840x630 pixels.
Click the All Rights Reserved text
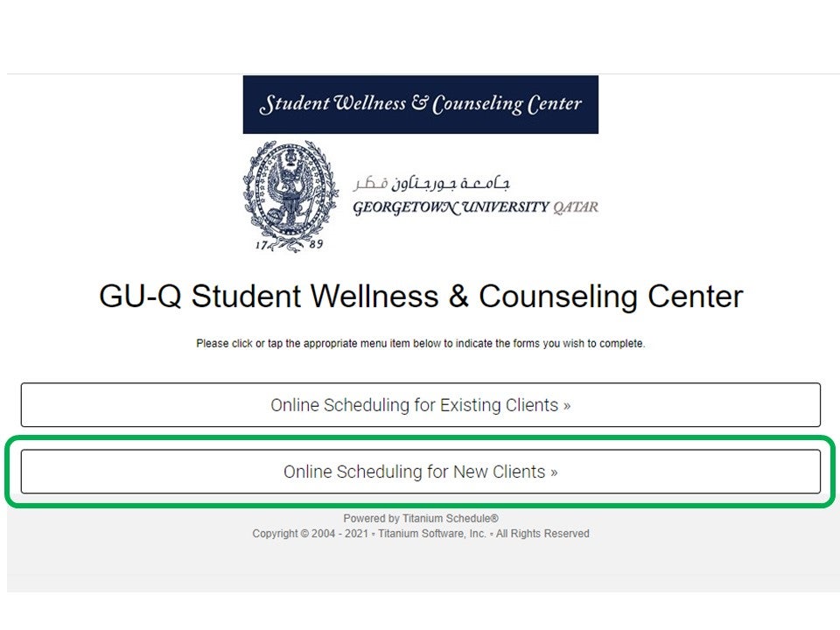542,534
